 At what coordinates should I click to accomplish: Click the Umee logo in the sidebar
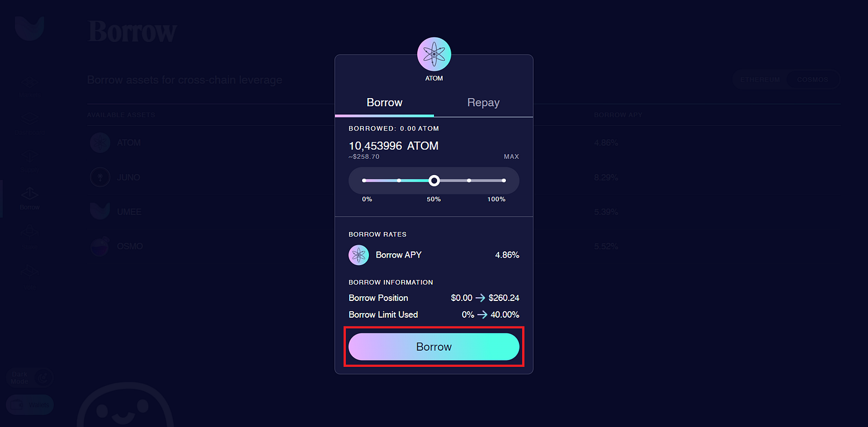[x=29, y=29]
